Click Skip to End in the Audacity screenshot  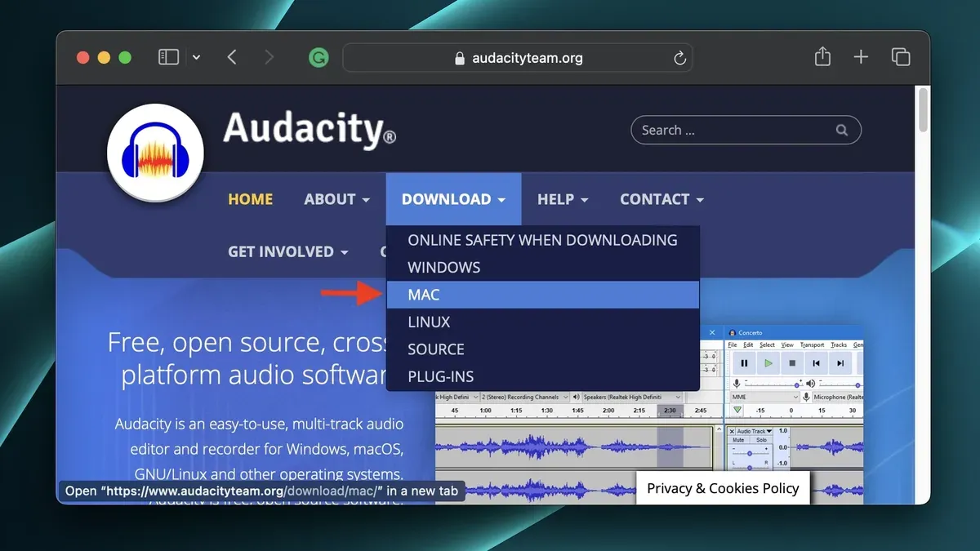coord(840,363)
